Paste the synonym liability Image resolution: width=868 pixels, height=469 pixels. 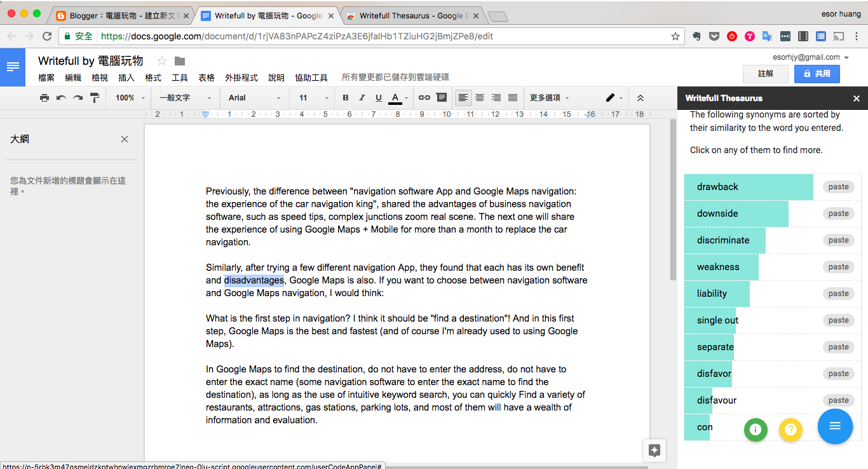(839, 294)
